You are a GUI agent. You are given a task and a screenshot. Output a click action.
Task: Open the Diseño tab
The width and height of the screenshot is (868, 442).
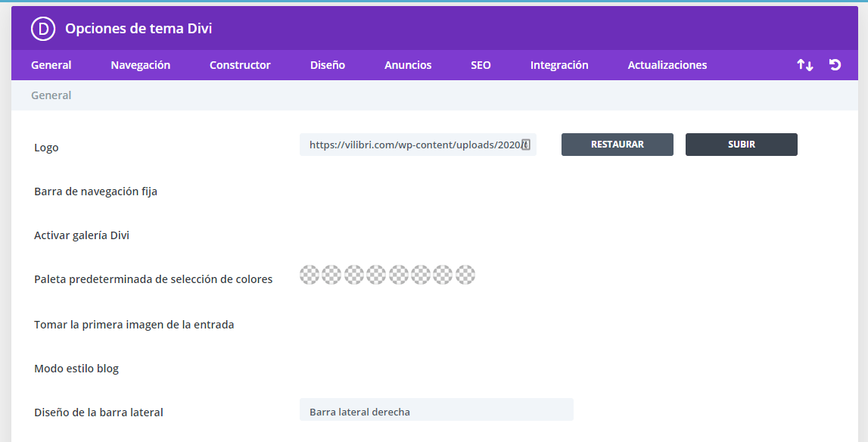point(328,65)
